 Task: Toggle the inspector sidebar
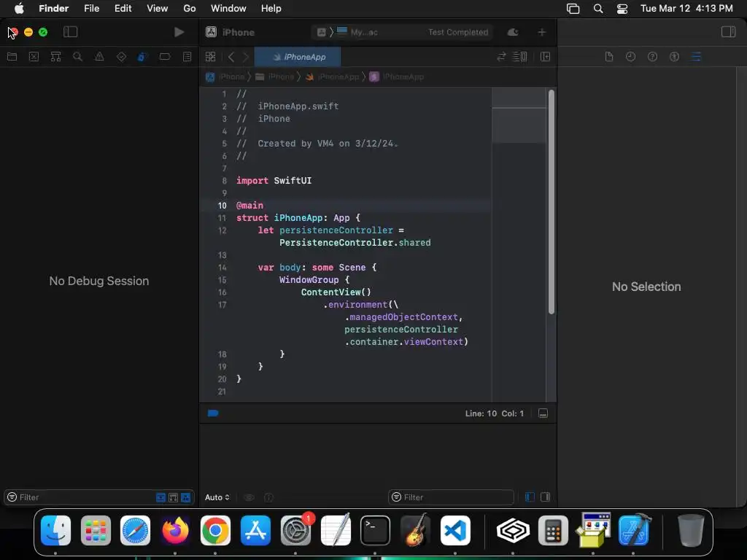(x=728, y=32)
